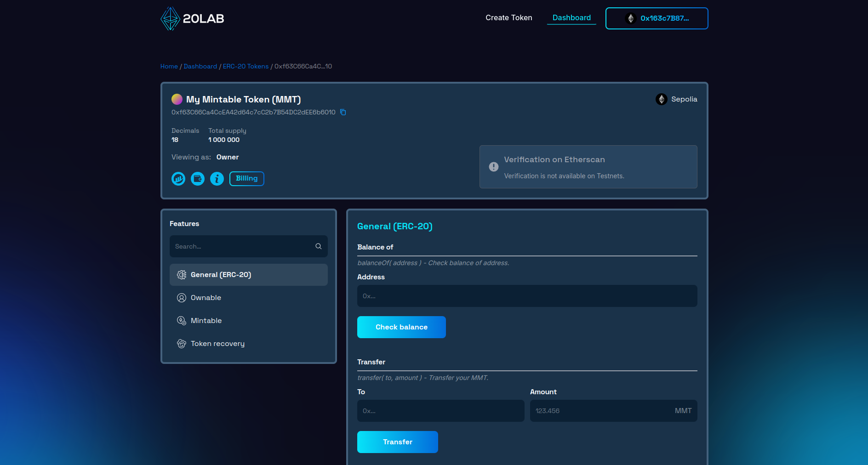This screenshot has width=868, height=465.
Task: Click the Total supply value 1 000 000
Action: [224, 140]
